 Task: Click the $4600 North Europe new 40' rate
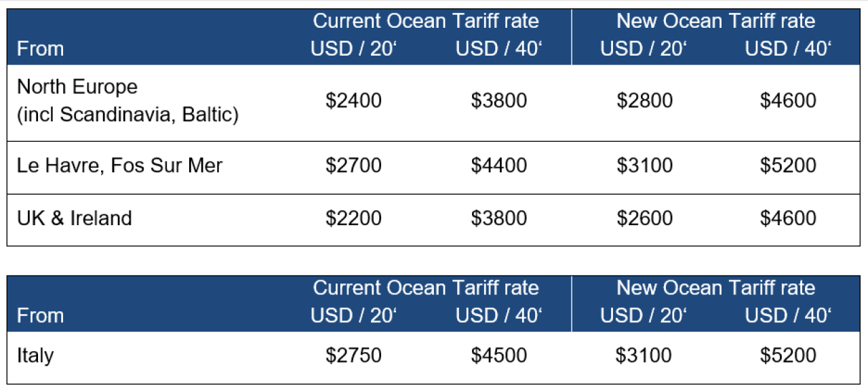(788, 101)
